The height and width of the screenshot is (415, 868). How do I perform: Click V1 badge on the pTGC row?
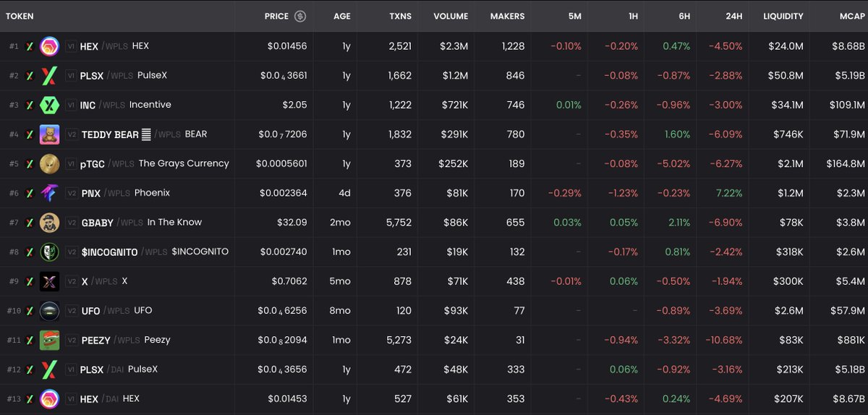click(71, 164)
